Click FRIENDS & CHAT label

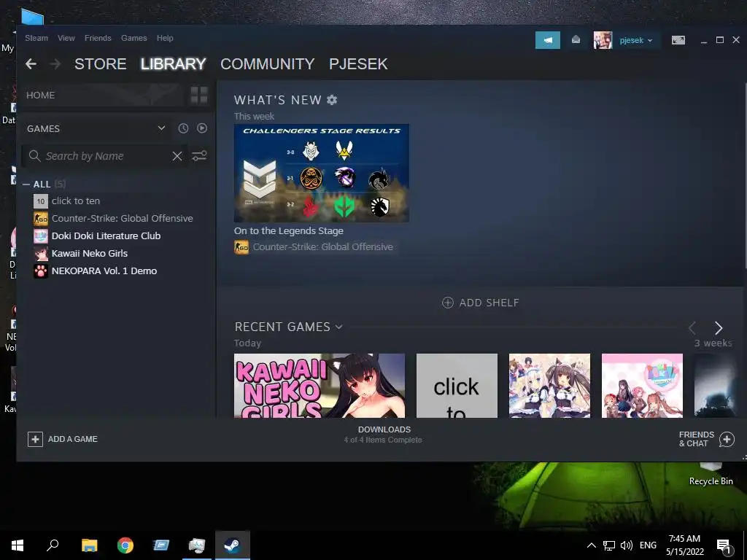coord(697,439)
